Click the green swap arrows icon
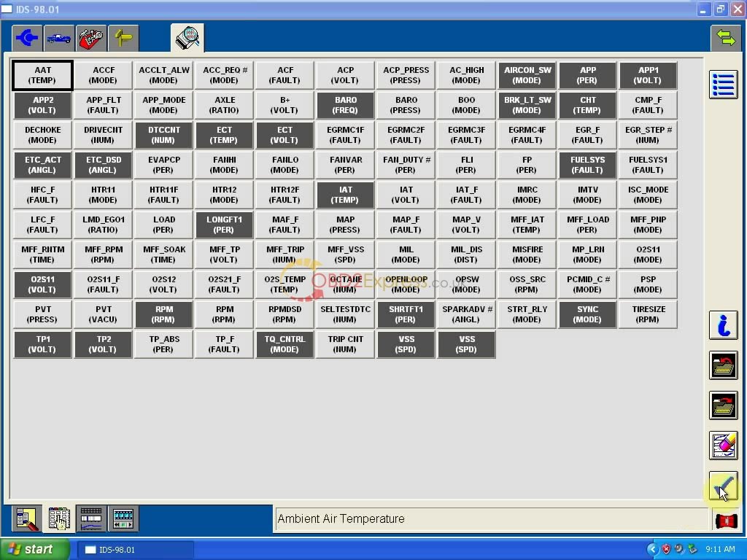747x560 pixels. pos(725,38)
